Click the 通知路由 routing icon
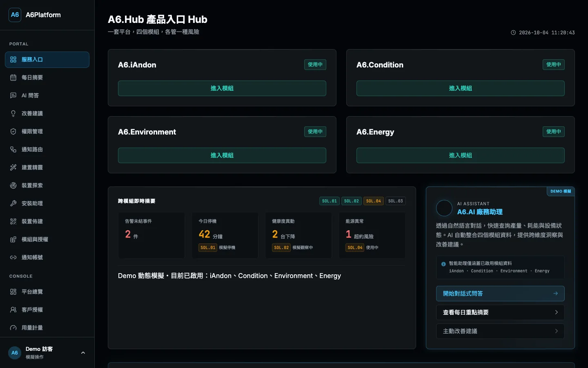588x368 pixels. coord(13,150)
